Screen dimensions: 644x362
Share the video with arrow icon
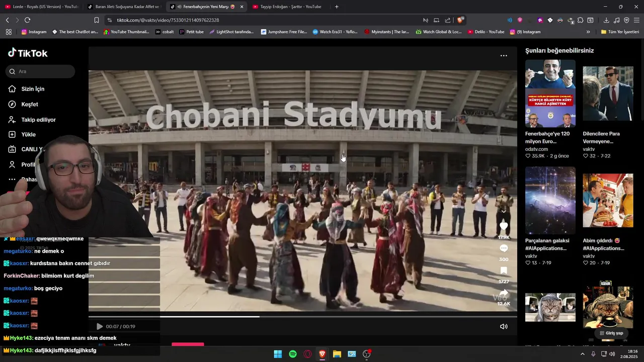(504, 293)
